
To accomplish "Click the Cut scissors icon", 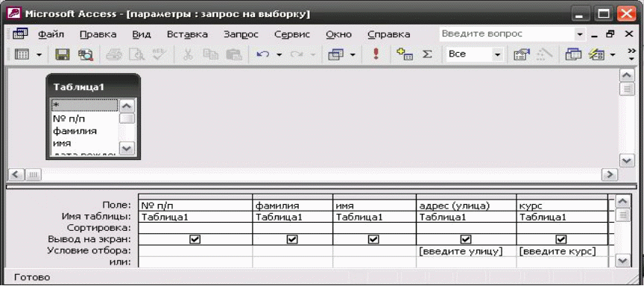I will pyautogui.click(x=188, y=54).
